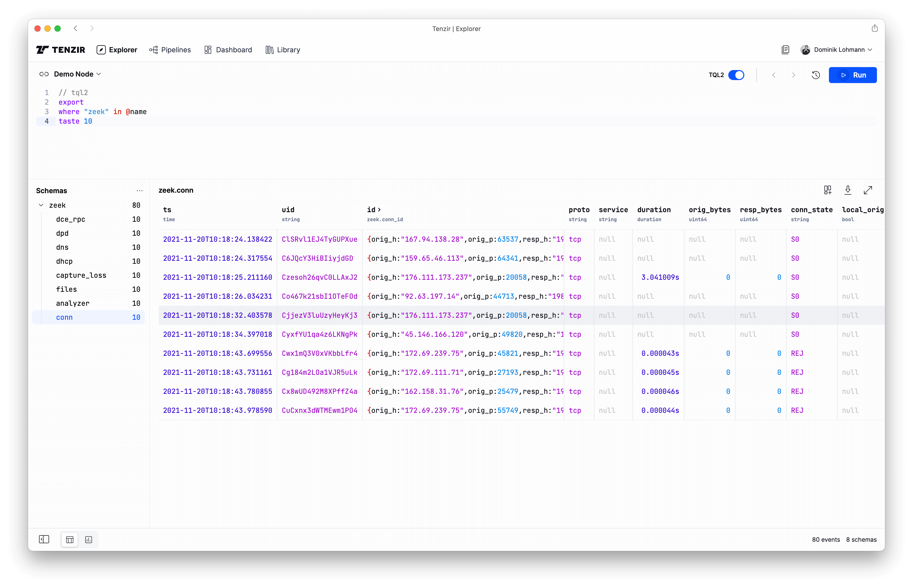The image size is (913, 588).
Task: Select the dpd schema
Action: tap(89, 234)
